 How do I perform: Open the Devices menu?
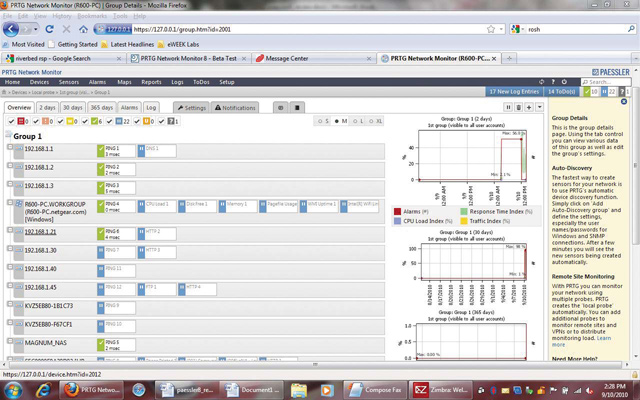click(x=39, y=82)
